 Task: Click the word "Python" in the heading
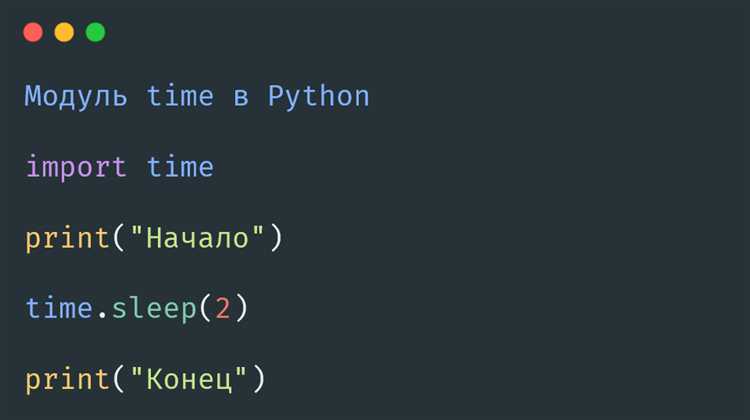point(319,96)
